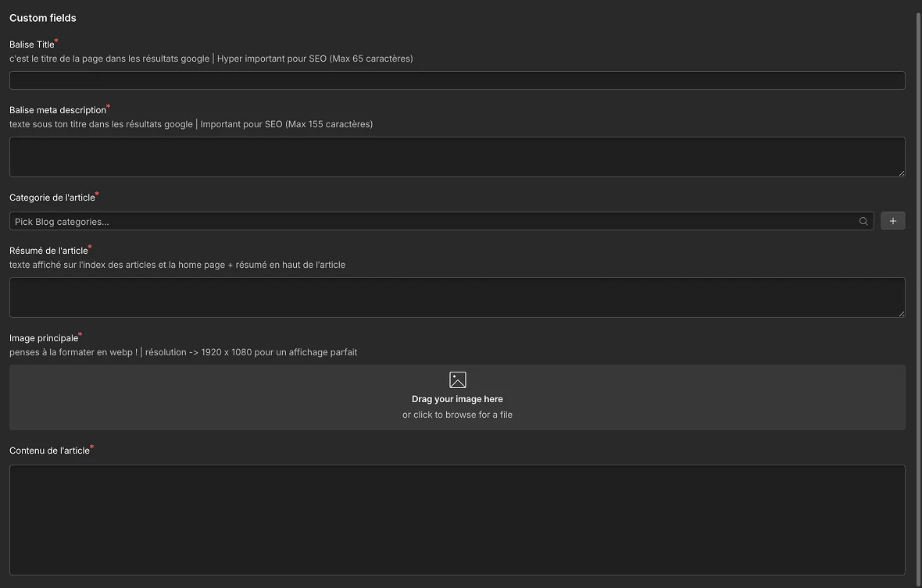Click the resize handle of the meta description textarea

[900, 173]
